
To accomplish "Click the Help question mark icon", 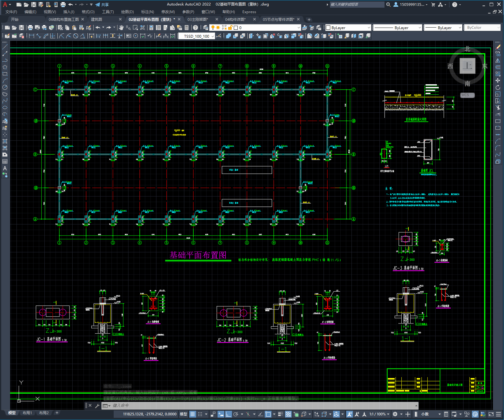I will pos(195,28).
